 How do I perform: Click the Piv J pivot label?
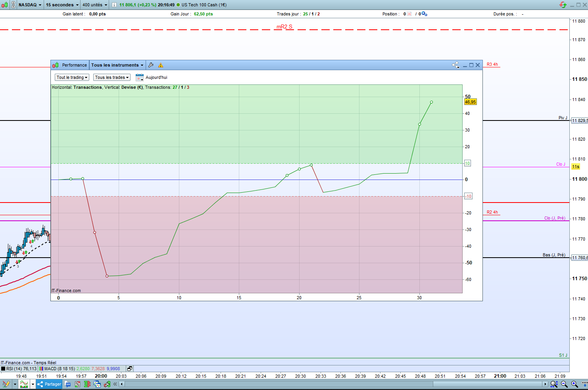(563, 118)
